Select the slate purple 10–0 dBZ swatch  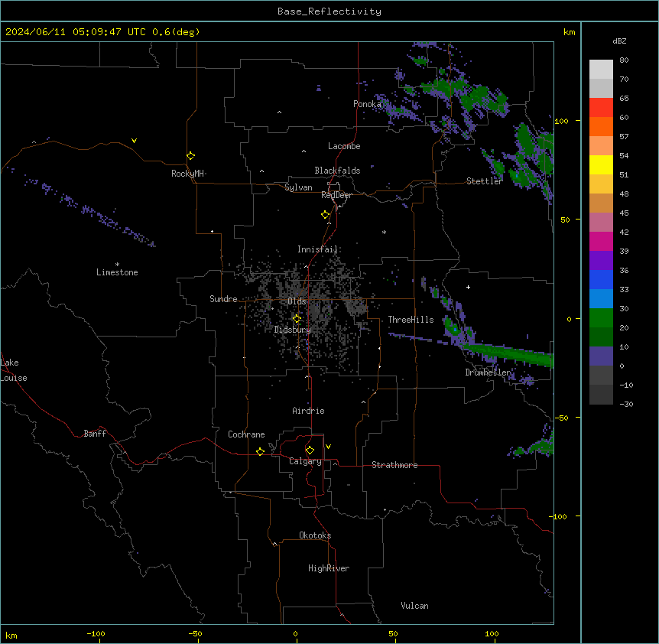(x=601, y=356)
